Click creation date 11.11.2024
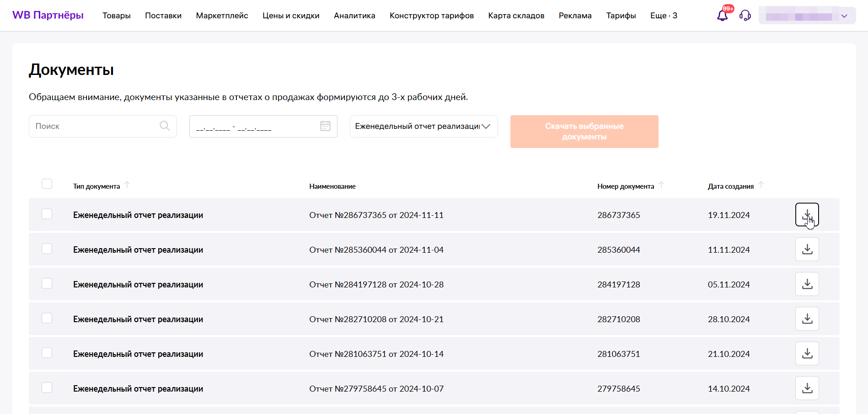Image resolution: width=868 pixels, height=414 pixels. coord(729,249)
